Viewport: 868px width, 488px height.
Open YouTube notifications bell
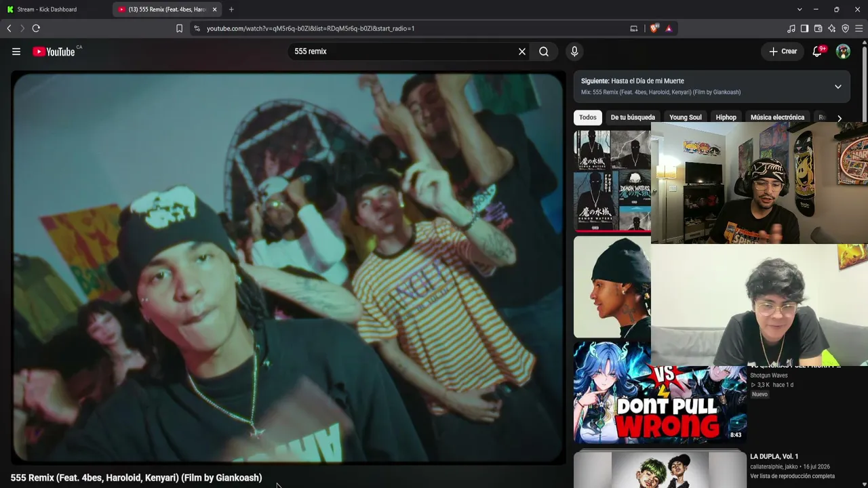817,52
